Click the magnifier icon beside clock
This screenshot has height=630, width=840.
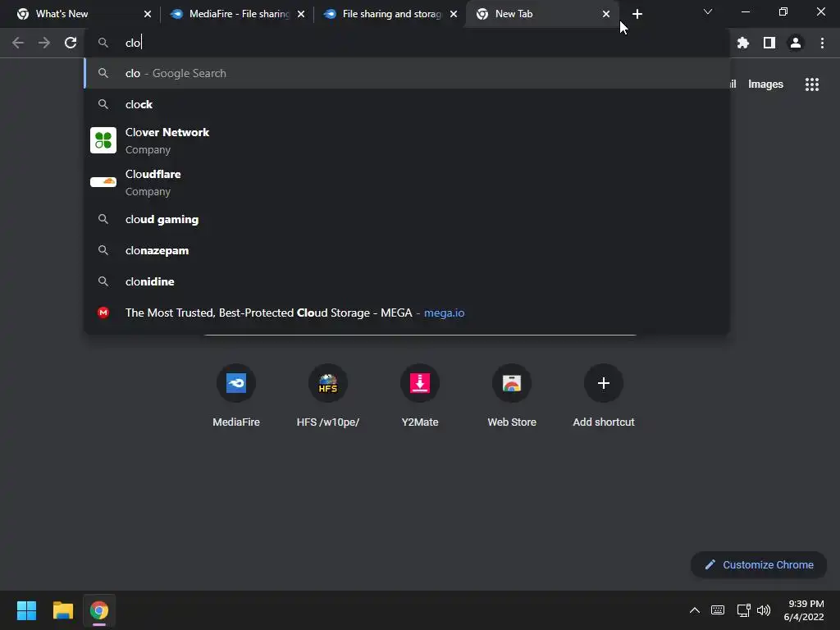coord(103,104)
